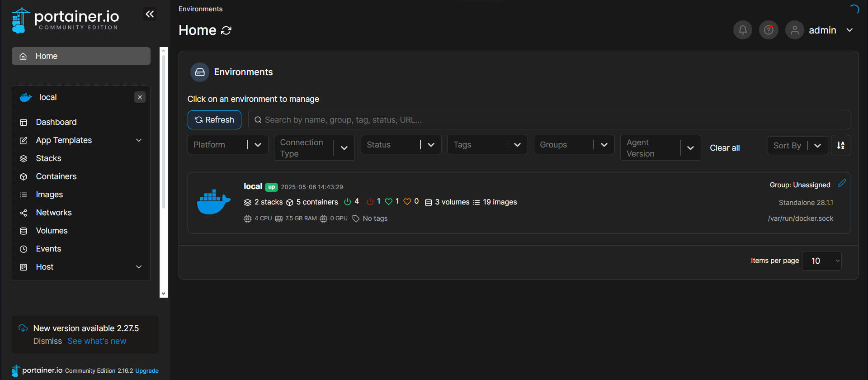The height and width of the screenshot is (380, 868).
Task: Click the sidebar scrollbar down arrow
Action: click(164, 294)
